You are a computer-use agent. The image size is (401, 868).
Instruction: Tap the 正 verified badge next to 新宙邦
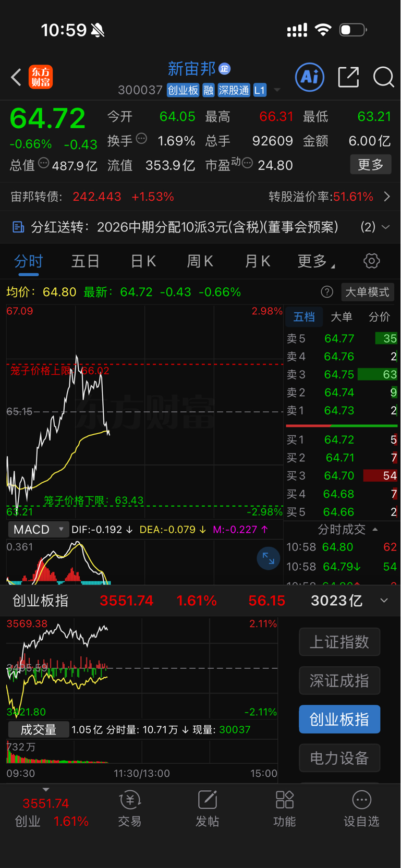225,69
